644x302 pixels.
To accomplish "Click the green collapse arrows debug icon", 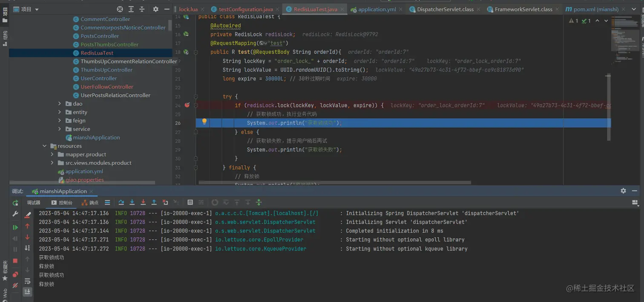I will (x=259, y=203).
